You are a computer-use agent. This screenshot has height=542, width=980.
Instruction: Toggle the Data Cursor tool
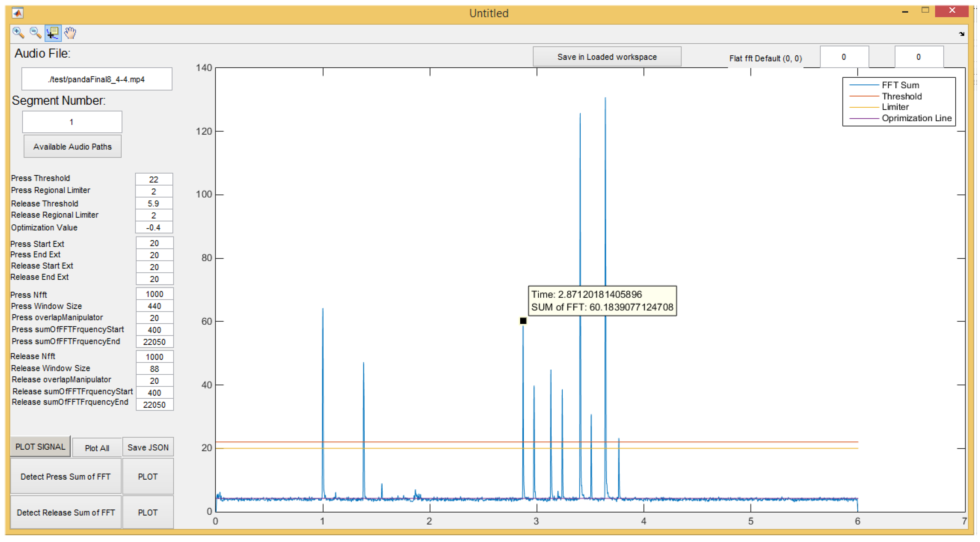click(53, 33)
